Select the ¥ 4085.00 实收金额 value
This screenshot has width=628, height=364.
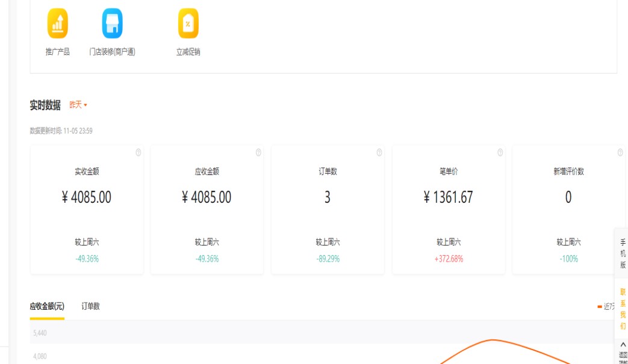(x=87, y=197)
